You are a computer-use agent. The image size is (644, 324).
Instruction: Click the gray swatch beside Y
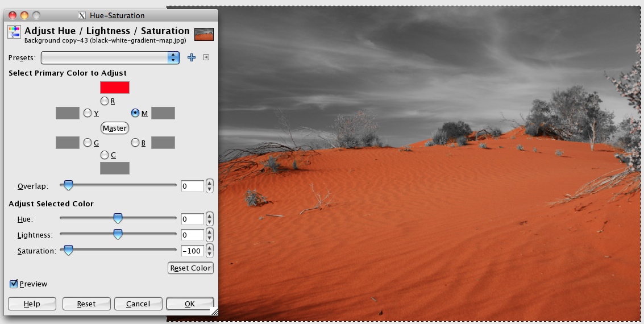coord(68,113)
